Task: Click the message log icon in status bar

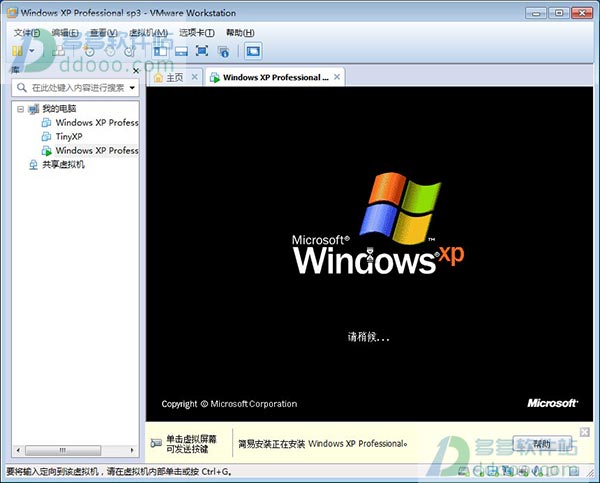Action: 574,472
